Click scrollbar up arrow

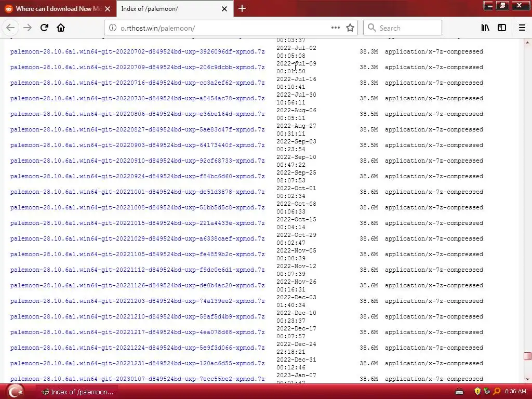coord(527,43)
